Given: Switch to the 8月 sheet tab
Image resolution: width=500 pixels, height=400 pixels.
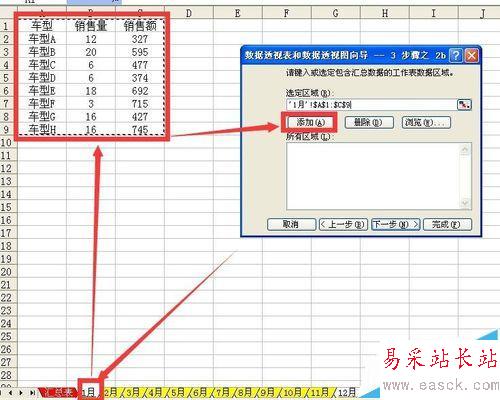Looking at the screenshot, I should tap(245, 392).
